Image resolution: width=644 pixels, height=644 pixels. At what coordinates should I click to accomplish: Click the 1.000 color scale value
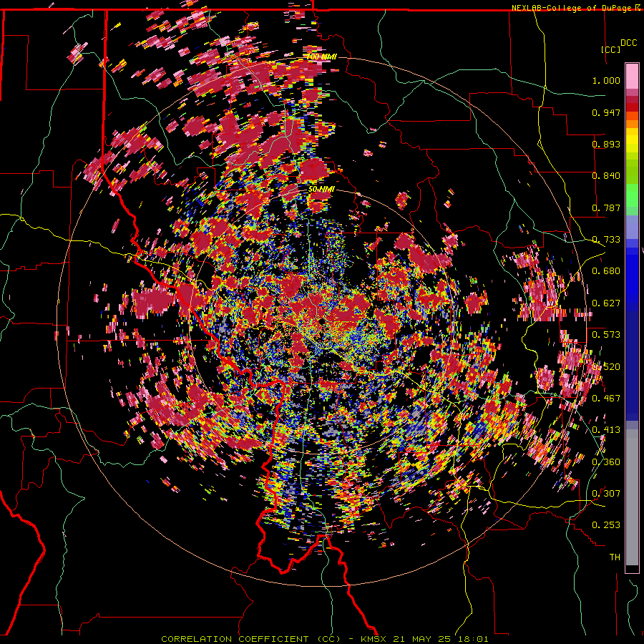tap(606, 80)
